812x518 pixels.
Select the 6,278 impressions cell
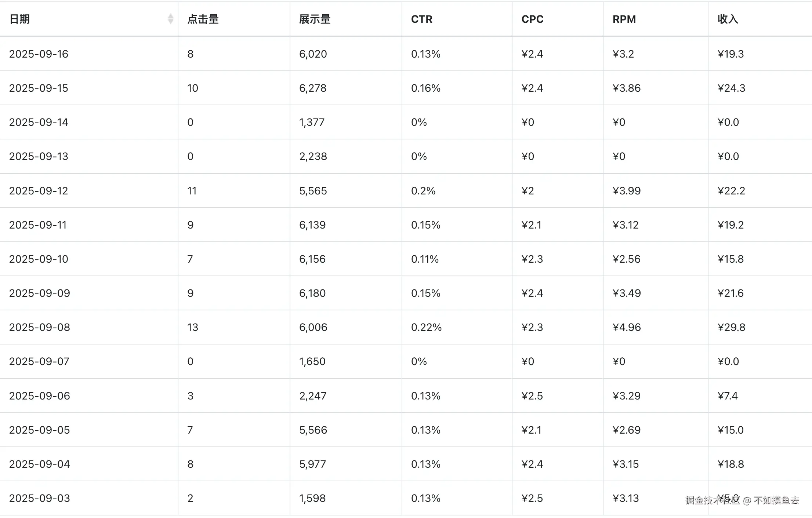[x=313, y=88]
